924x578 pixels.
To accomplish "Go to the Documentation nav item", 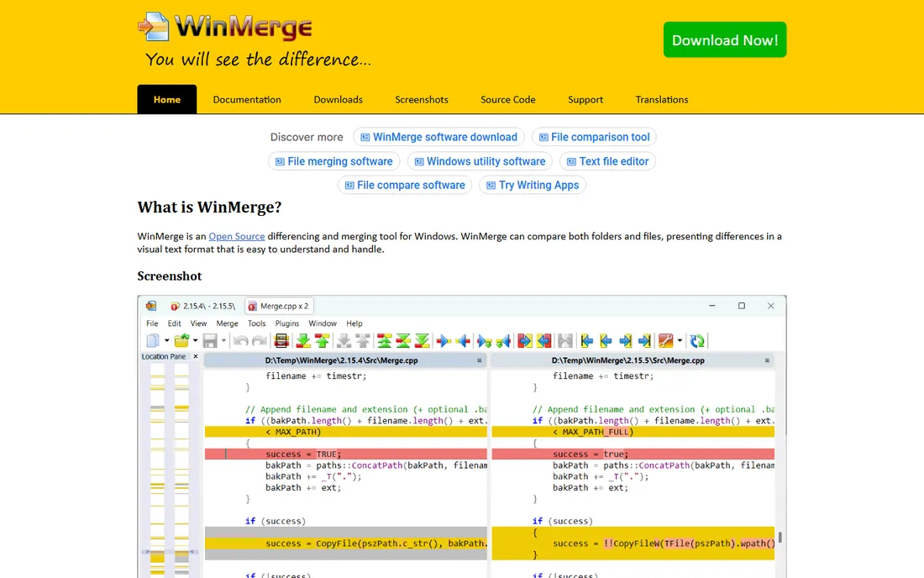I will pyautogui.click(x=247, y=100).
